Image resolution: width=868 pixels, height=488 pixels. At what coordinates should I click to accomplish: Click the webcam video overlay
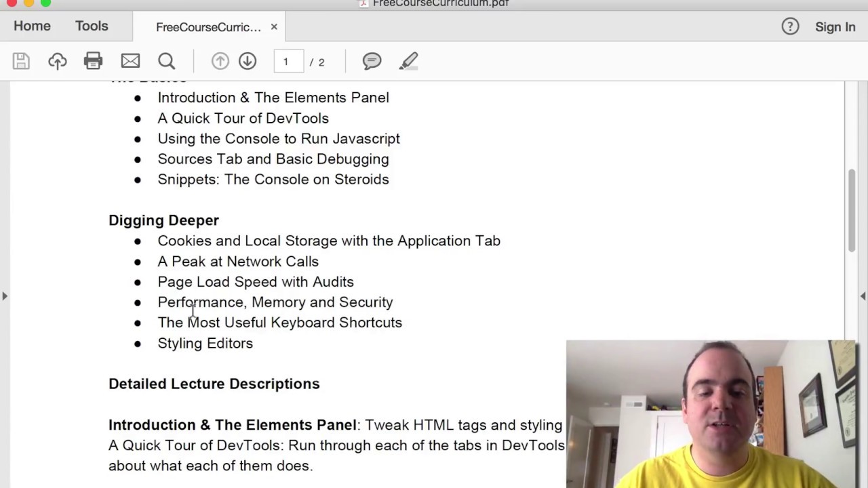tap(712, 414)
